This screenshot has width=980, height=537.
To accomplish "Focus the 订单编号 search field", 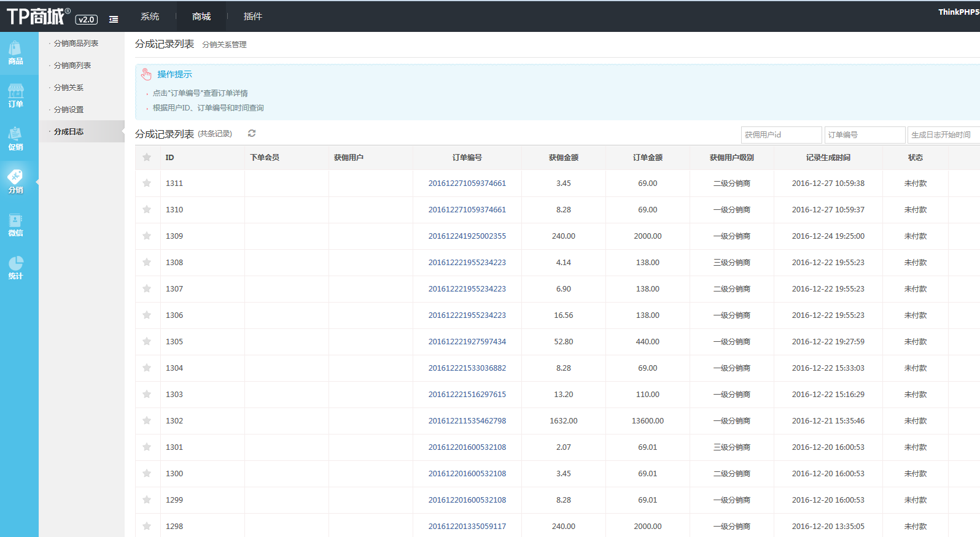I will pos(865,134).
